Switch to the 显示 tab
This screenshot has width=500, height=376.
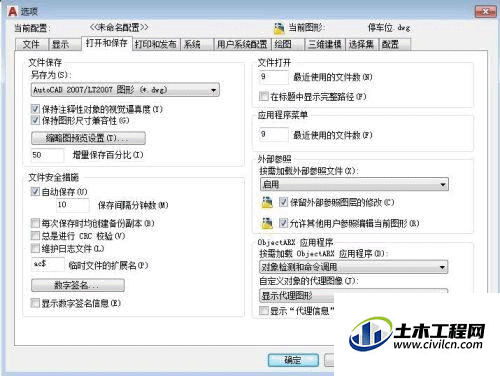[64, 44]
